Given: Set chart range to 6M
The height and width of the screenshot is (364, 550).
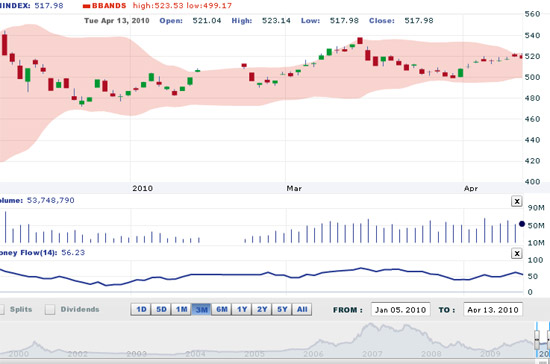Looking at the screenshot, I should [x=222, y=310].
